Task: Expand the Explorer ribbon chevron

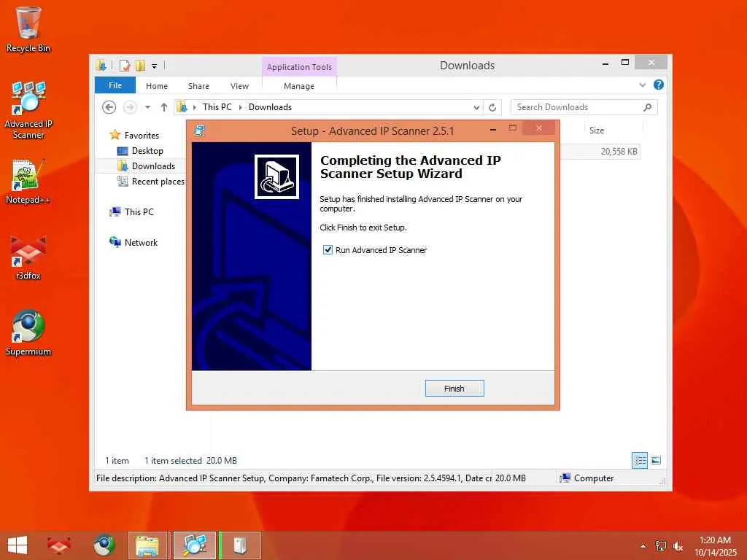Action: [x=642, y=85]
